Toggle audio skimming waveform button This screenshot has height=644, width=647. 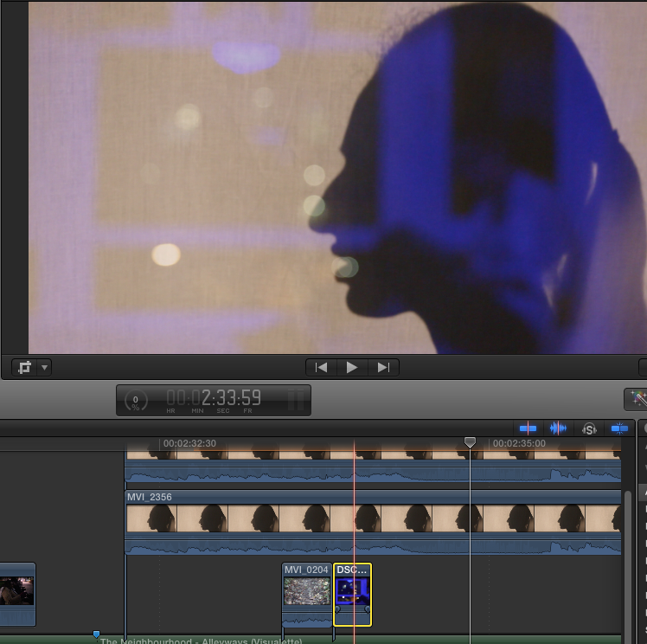(558, 428)
